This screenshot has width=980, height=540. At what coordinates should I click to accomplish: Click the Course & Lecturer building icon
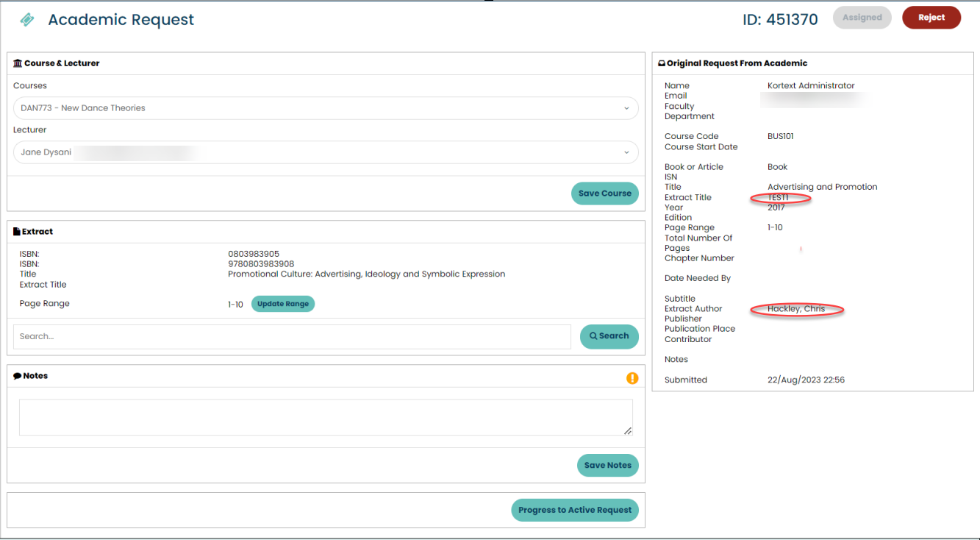point(18,63)
